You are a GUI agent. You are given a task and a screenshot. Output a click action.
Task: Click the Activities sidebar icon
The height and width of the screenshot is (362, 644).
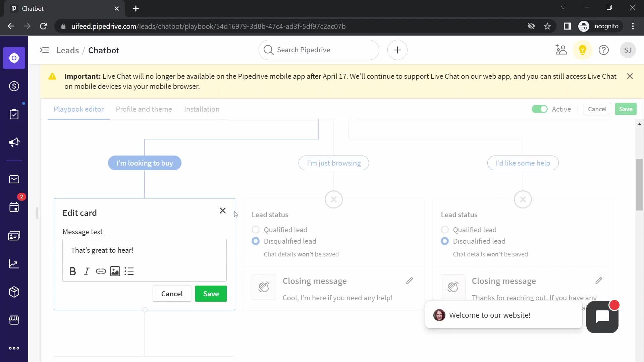tap(14, 207)
